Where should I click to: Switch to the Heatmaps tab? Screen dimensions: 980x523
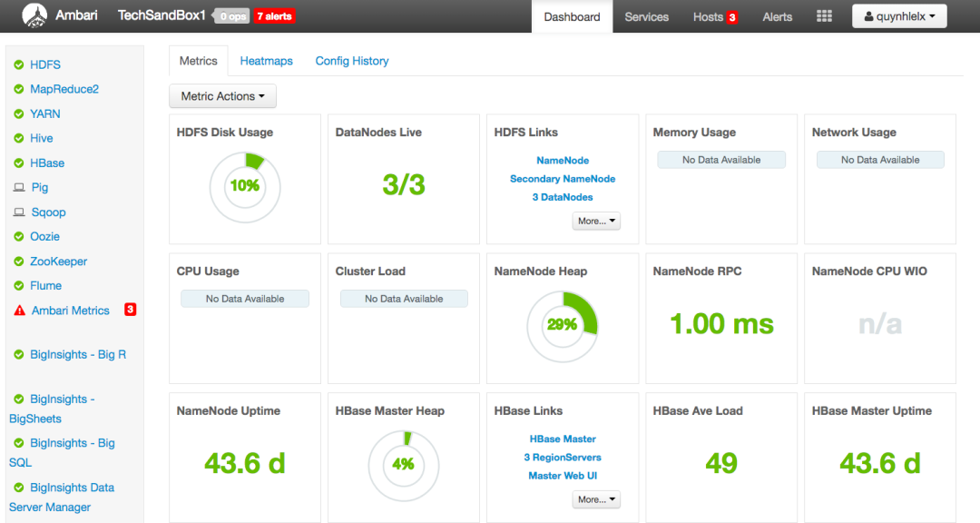coord(266,61)
